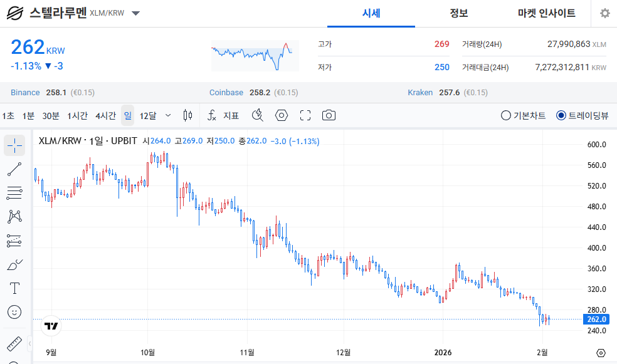Select the trend line drawing tool
617x364 pixels.
14,169
